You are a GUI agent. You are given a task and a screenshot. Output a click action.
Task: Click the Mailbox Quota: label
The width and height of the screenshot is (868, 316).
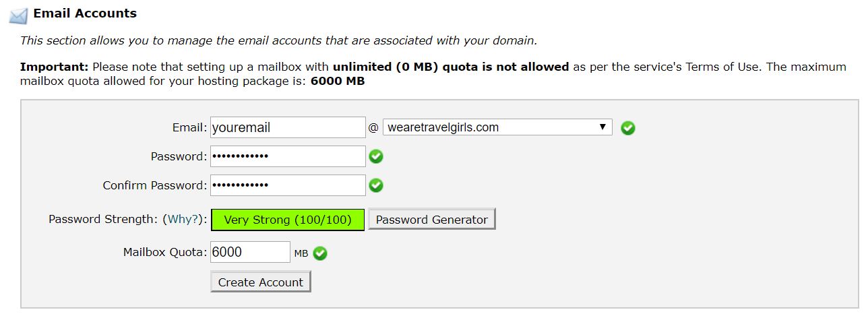pyautogui.click(x=165, y=252)
